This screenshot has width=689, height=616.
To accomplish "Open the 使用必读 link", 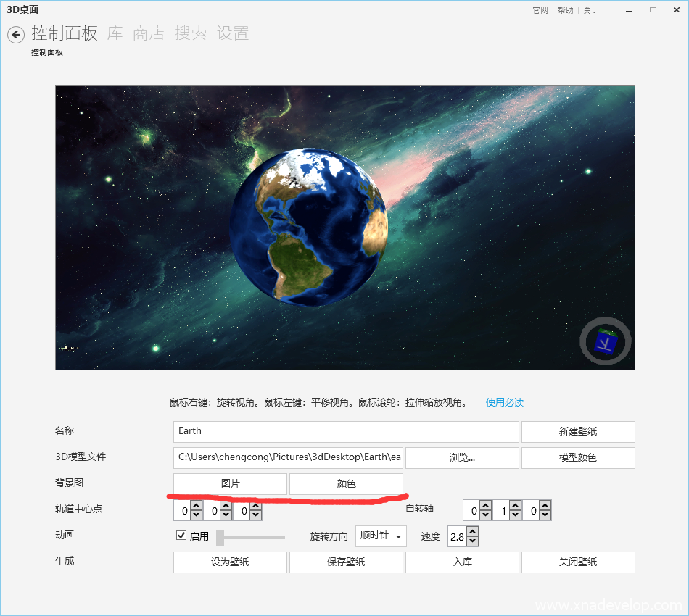I will point(505,402).
